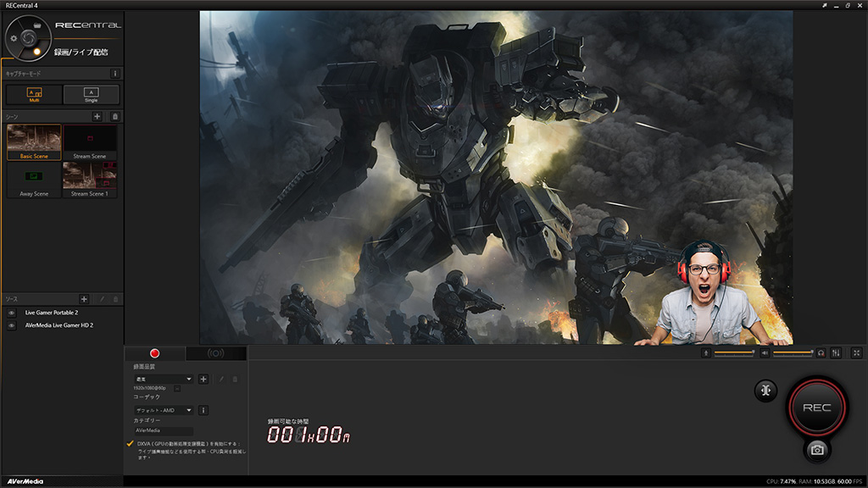Click the CPU usage 7.47% status text

click(x=781, y=481)
